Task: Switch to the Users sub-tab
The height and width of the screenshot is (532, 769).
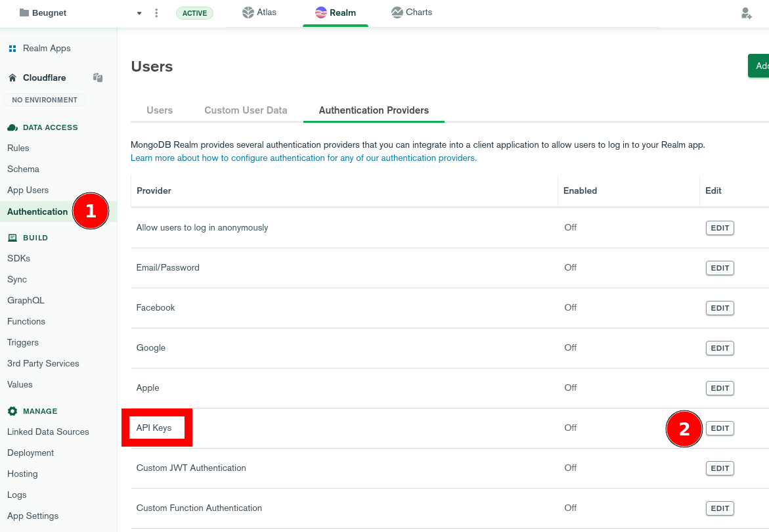Action: pyautogui.click(x=160, y=110)
